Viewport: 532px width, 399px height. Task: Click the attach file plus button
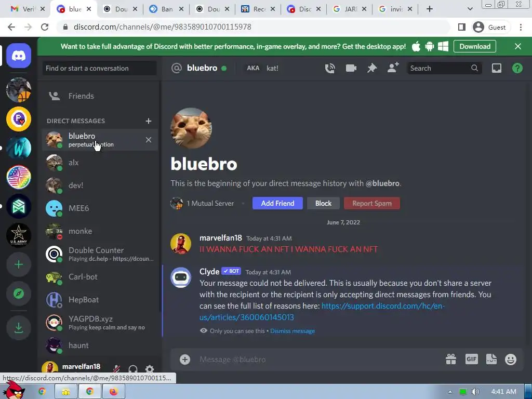click(x=185, y=360)
